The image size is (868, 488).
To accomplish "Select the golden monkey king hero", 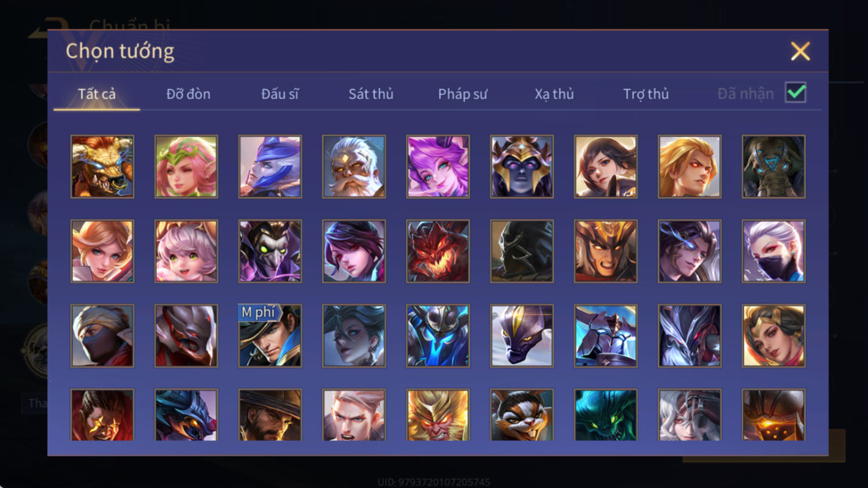I will tap(438, 415).
